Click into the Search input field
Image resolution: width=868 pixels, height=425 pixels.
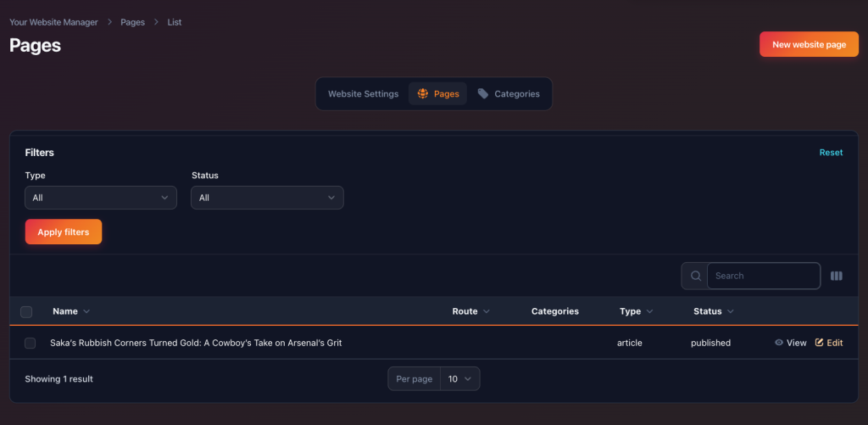click(763, 276)
